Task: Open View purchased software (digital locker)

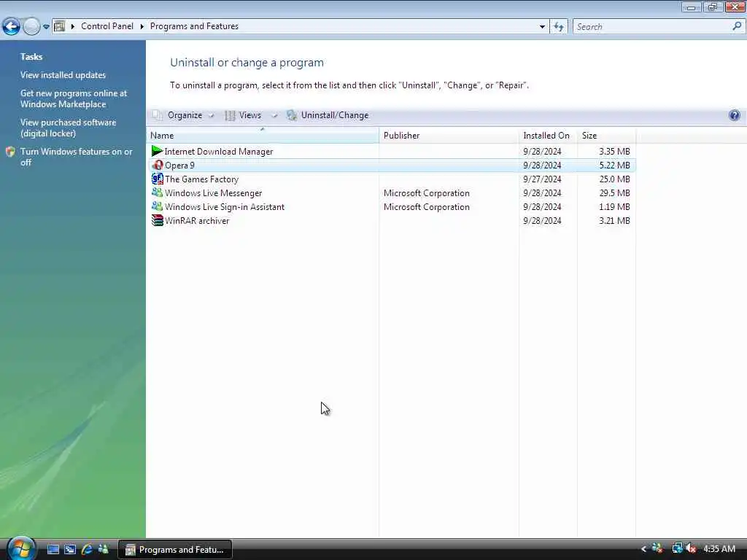Action: (x=68, y=128)
